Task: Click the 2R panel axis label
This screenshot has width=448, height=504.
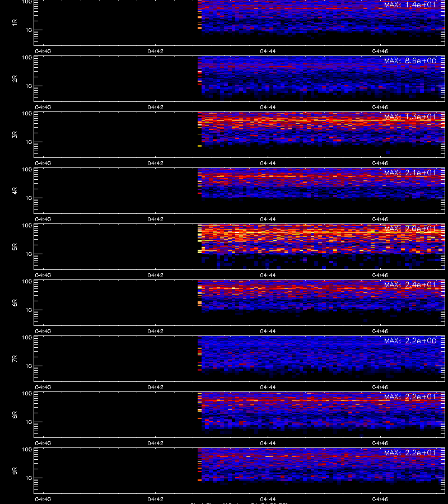Action: (x=15, y=79)
